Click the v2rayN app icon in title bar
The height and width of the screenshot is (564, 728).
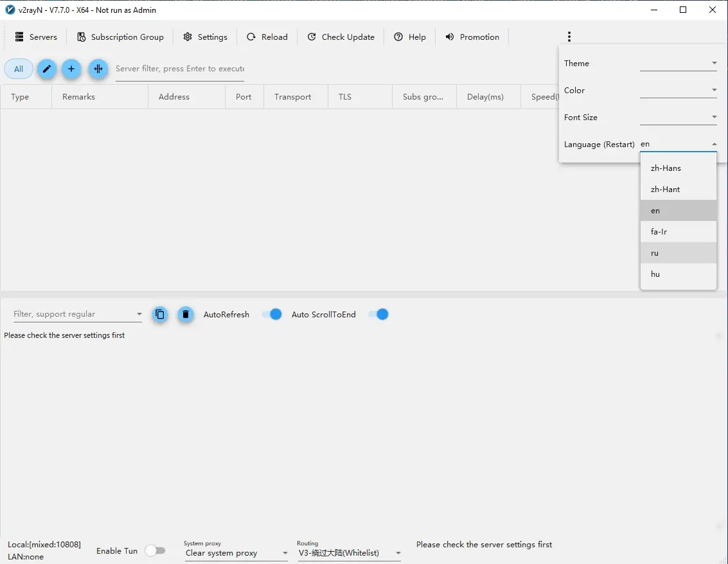(10, 10)
